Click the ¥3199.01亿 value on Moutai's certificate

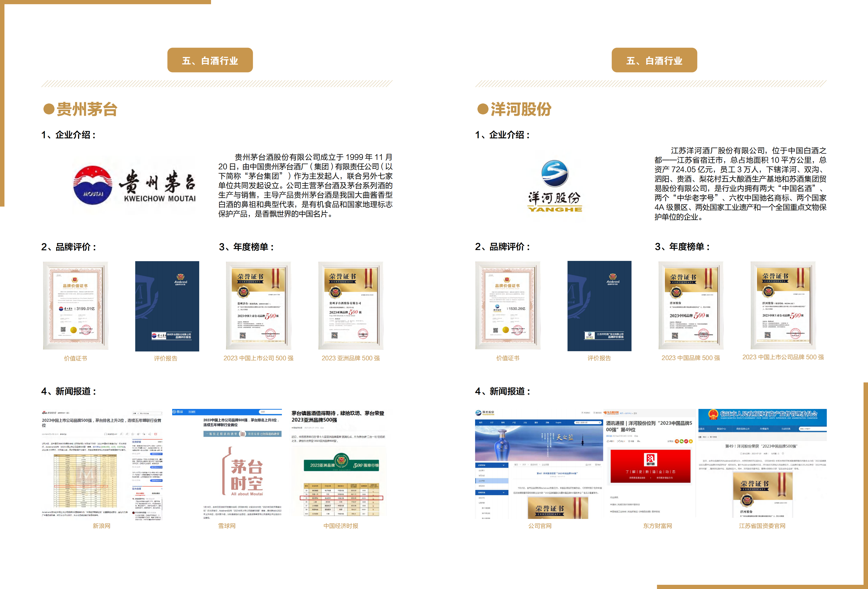(x=85, y=308)
